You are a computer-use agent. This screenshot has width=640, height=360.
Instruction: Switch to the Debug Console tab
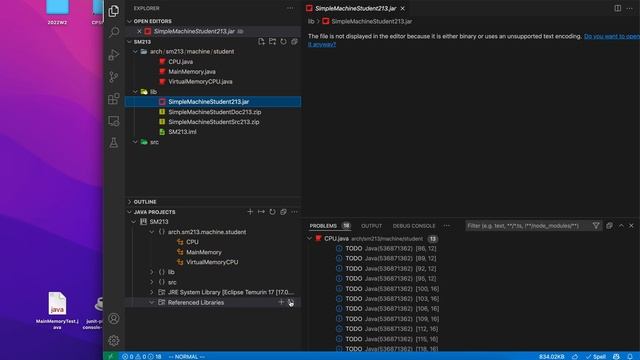coord(414,226)
